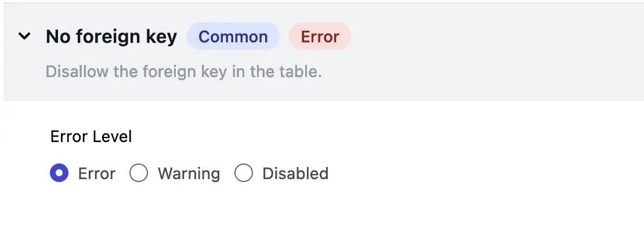Click the red Error level badge
Screen dimensions: 644x240
click(x=320, y=37)
